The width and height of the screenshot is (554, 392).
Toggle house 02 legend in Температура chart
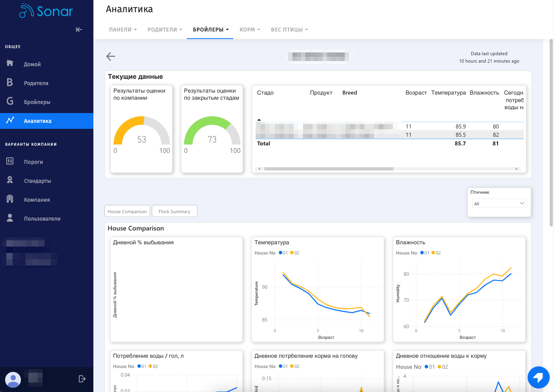tap(295, 253)
